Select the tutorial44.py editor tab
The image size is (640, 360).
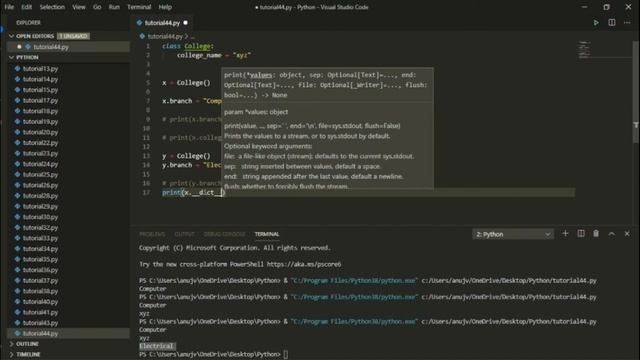click(x=162, y=23)
